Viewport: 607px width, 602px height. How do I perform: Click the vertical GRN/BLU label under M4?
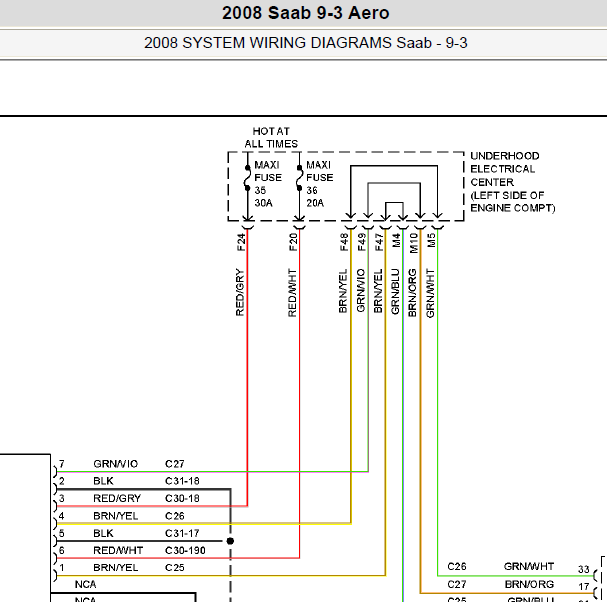(x=395, y=292)
